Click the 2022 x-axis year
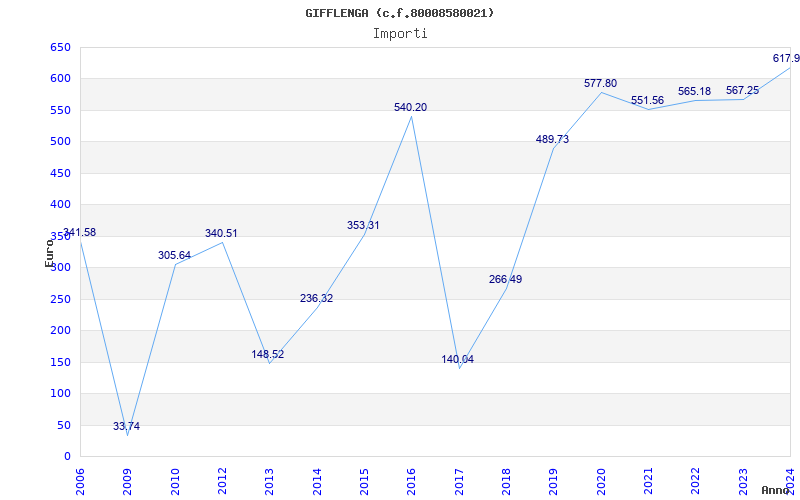 point(695,482)
